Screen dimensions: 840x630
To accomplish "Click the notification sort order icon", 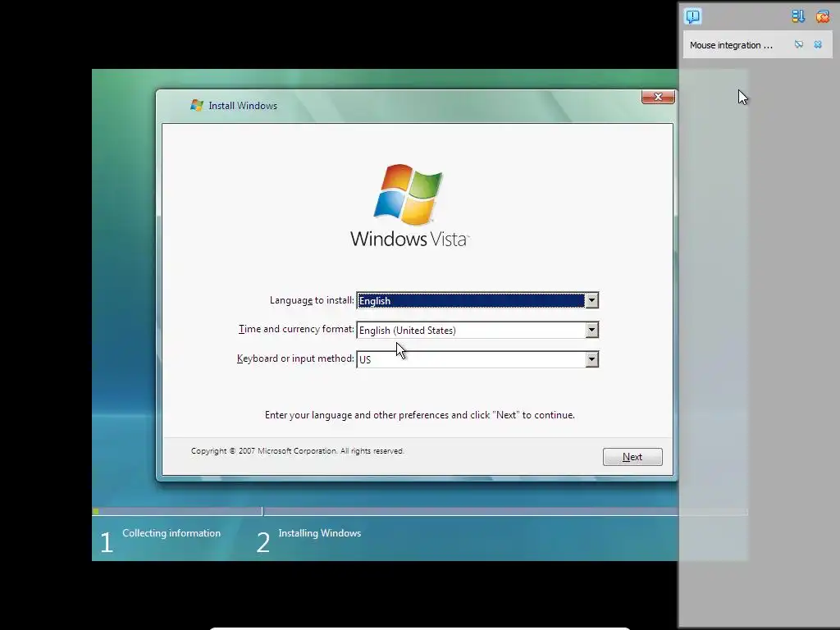I will [x=798, y=16].
